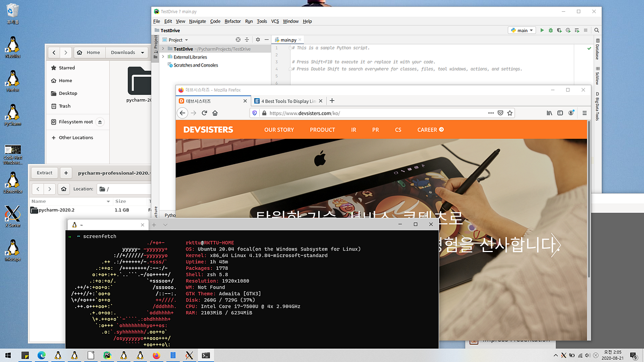Click locate-file target icon in Project panel
644x362 pixels.
[238, 40]
